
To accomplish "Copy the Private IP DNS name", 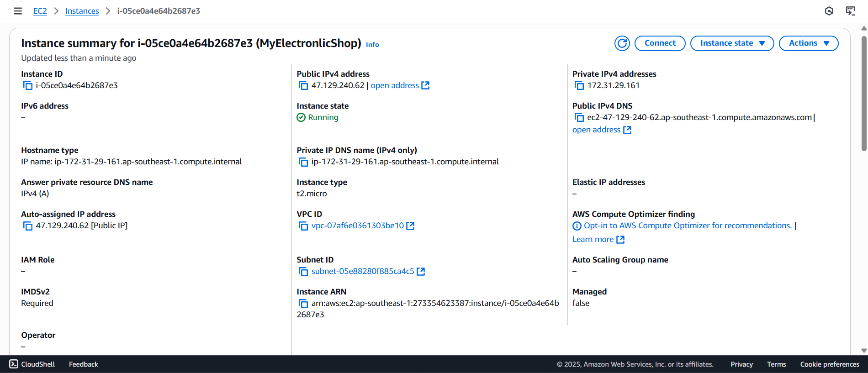I will [303, 162].
